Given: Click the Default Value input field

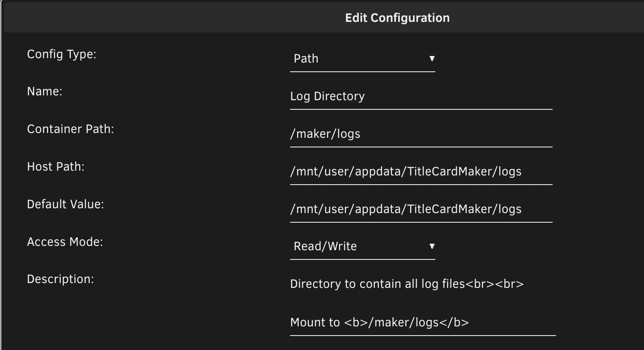Looking at the screenshot, I should pyautogui.click(x=420, y=209).
